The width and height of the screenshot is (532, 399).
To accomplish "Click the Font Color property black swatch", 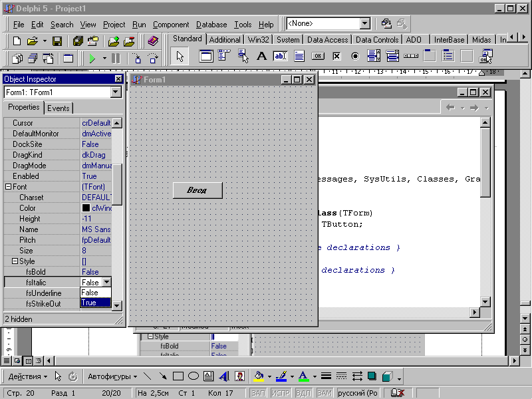I will [x=86, y=208].
